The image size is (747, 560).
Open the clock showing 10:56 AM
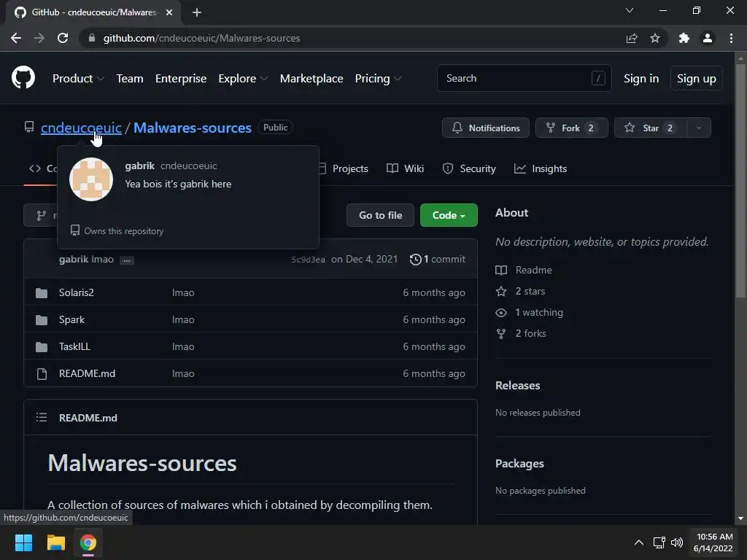[713, 542]
